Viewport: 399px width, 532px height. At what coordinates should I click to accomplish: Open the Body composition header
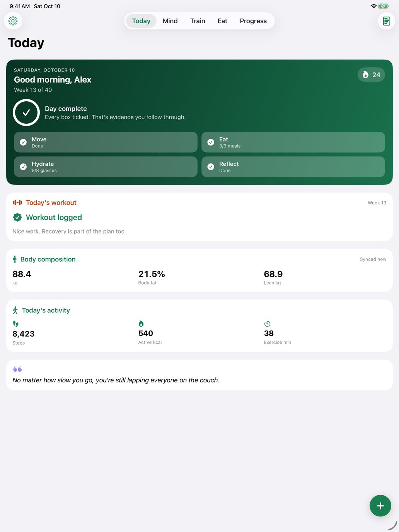[48, 259]
